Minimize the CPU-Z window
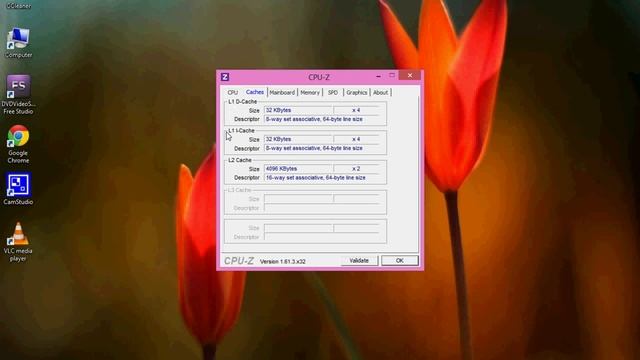640x360 pixels. 378,76
